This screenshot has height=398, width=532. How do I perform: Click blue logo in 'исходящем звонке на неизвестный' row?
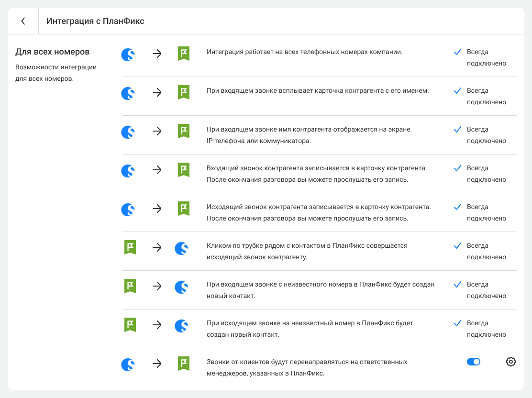click(181, 325)
